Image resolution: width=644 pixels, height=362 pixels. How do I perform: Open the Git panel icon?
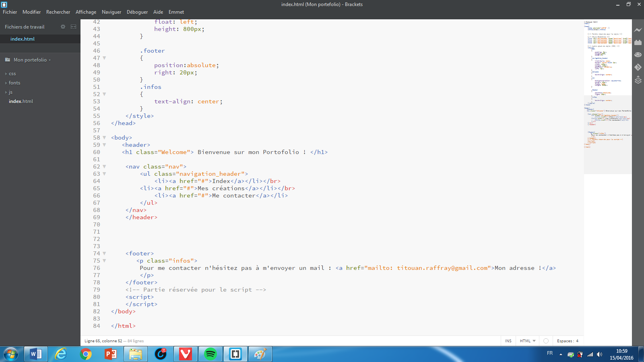point(638,67)
